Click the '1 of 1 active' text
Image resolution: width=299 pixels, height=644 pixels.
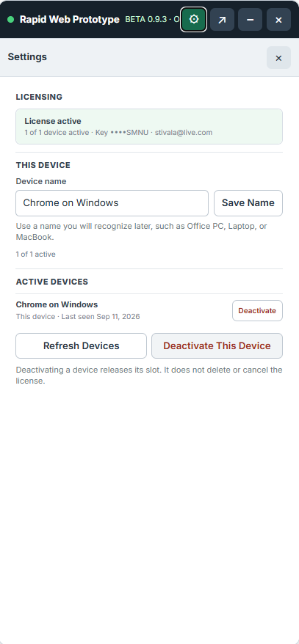click(36, 255)
